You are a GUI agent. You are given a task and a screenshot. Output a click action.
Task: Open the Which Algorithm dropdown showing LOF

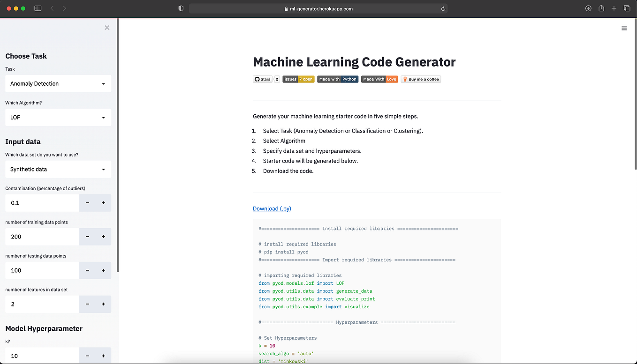(58, 117)
